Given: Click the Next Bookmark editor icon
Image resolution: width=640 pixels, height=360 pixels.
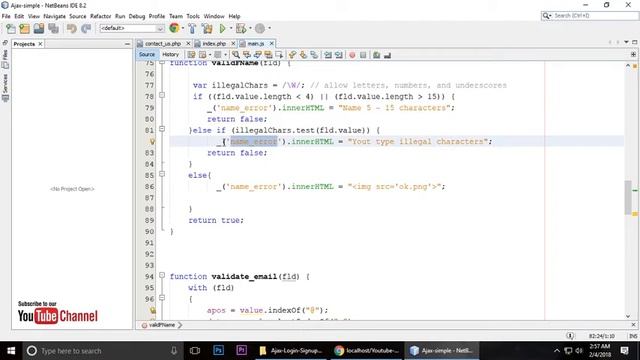Looking at the screenshot, I should (x=303, y=55).
